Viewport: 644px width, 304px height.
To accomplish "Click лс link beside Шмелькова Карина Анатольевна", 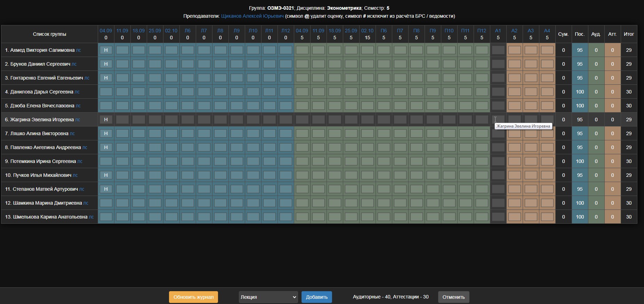I will coord(91,217).
